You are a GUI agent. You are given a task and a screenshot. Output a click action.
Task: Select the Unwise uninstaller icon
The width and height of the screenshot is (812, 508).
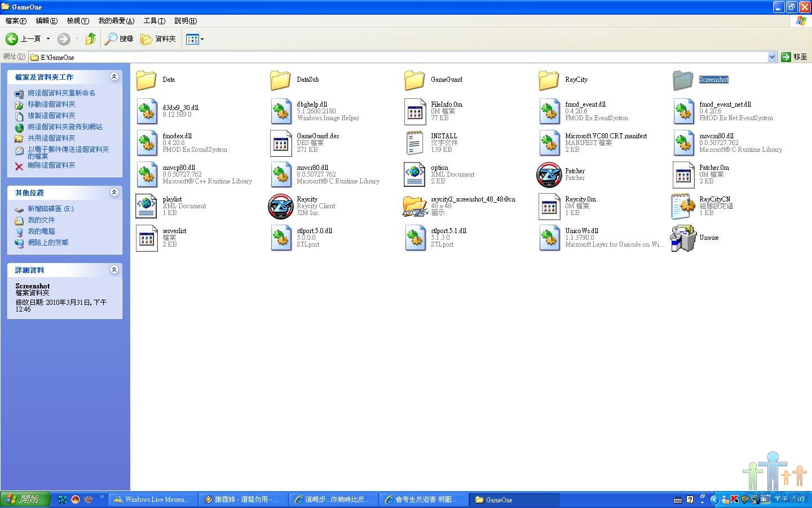click(x=683, y=238)
